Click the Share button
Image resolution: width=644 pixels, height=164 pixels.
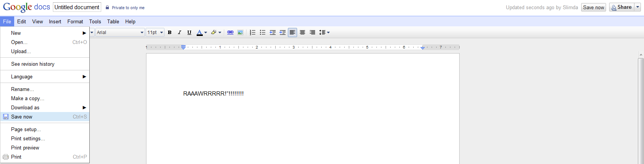pos(622,7)
